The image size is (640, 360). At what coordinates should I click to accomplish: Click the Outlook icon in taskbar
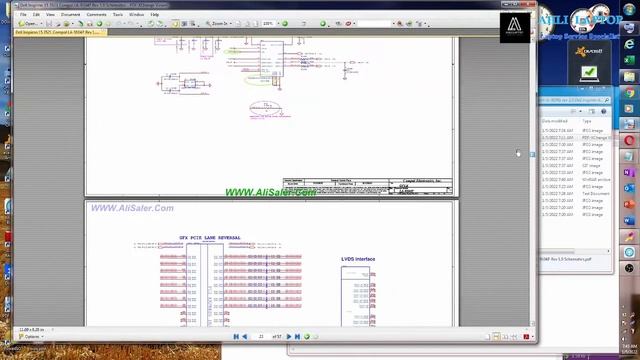point(629,189)
